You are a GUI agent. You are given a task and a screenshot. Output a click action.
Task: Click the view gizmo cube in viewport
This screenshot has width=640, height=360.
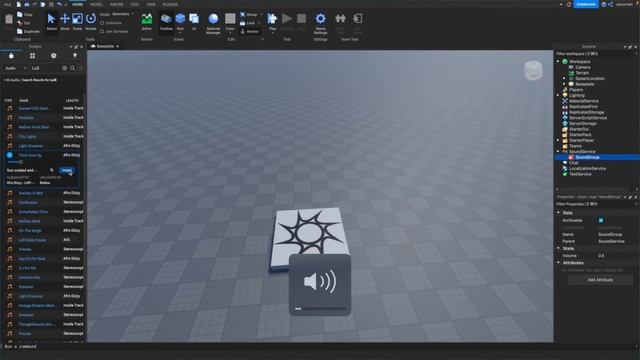pyautogui.click(x=533, y=71)
